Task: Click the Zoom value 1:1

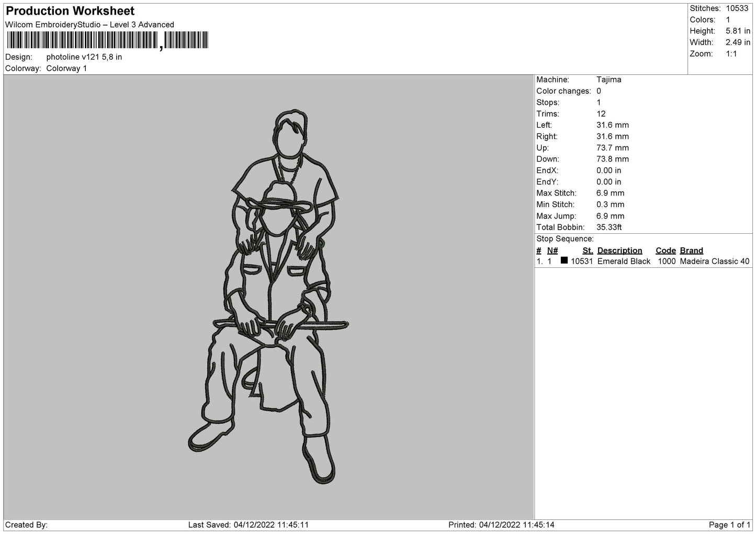Action: [x=731, y=54]
